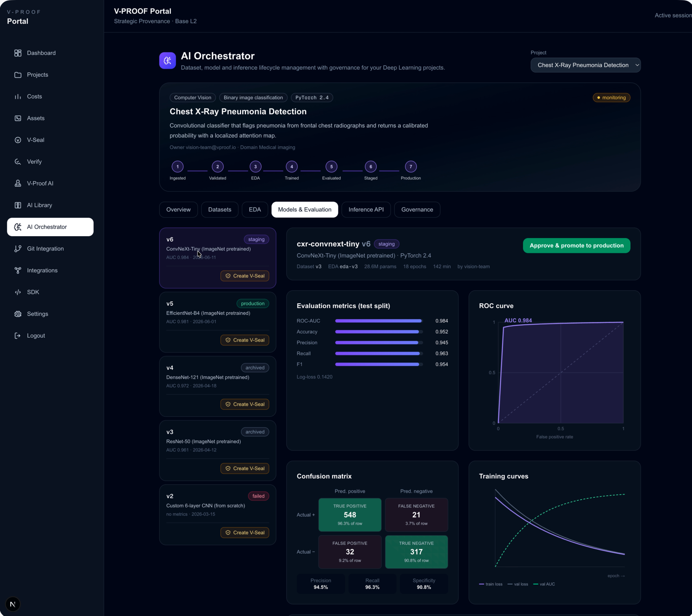Click the staging badge beside cxr-convnext-tiny v6
Viewport: 692px width, 616px height.
(x=386, y=244)
